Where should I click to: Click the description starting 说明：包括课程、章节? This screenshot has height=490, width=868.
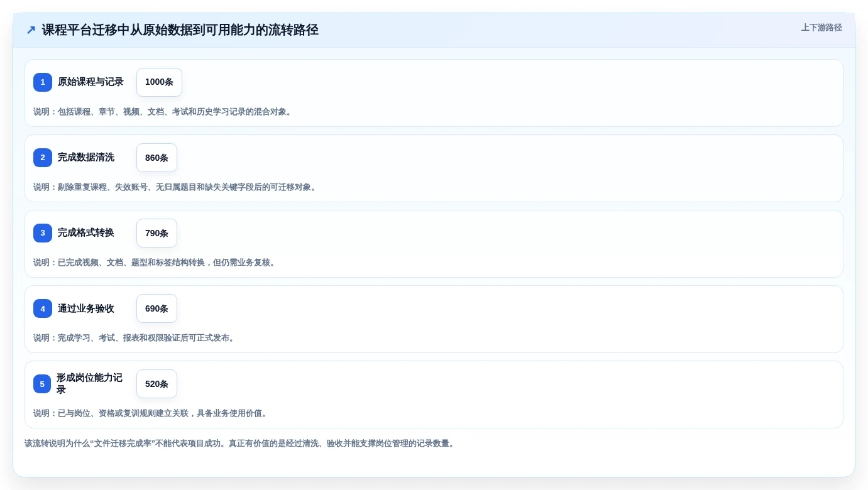163,112
